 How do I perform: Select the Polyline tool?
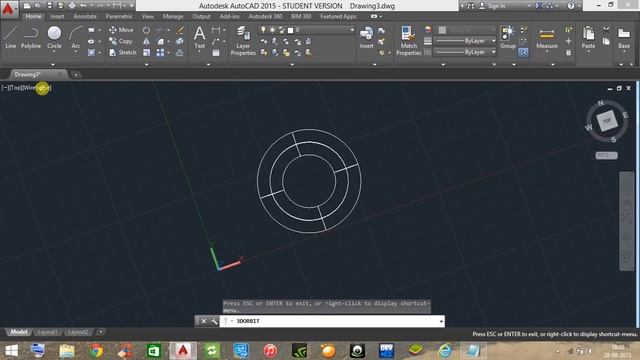coord(31,37)
